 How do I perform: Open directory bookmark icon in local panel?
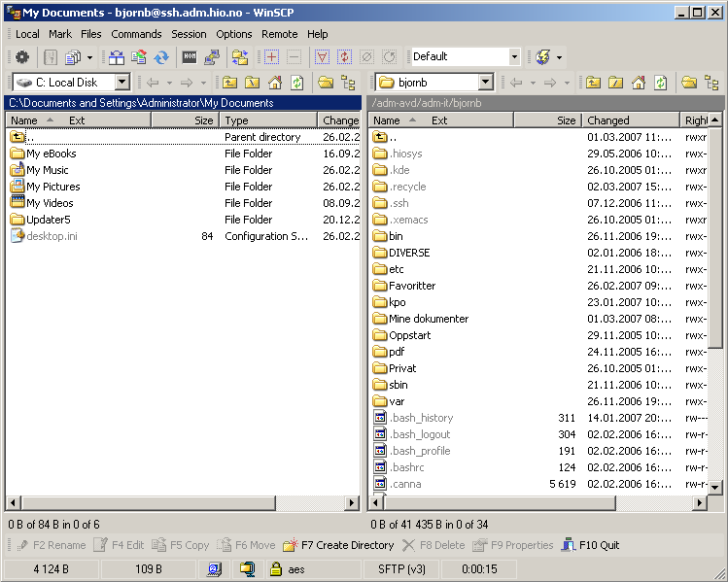326,83
